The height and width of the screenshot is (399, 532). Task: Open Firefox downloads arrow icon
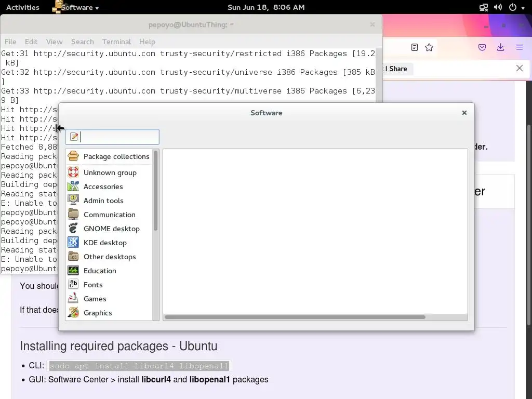point(500,47)
